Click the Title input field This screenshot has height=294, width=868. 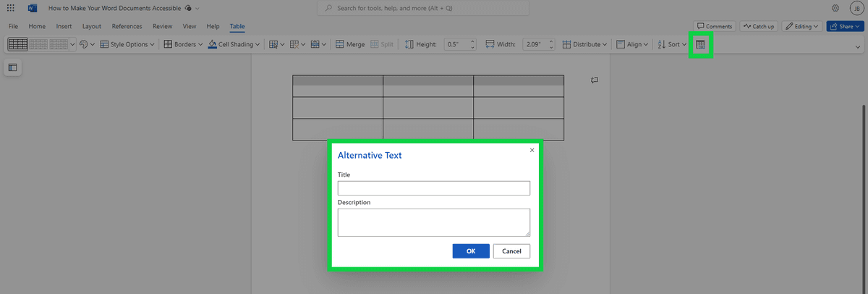[433, 188]
